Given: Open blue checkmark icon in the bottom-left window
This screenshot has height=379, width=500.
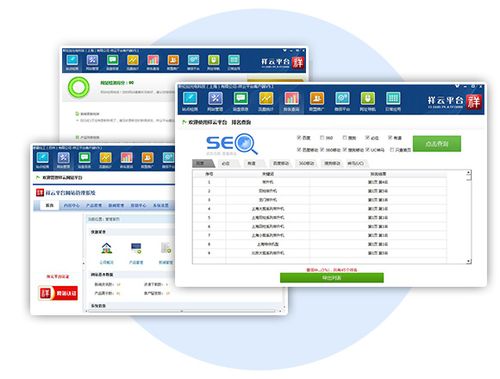Looking at the screenshot, I should [x=43, y=157].
